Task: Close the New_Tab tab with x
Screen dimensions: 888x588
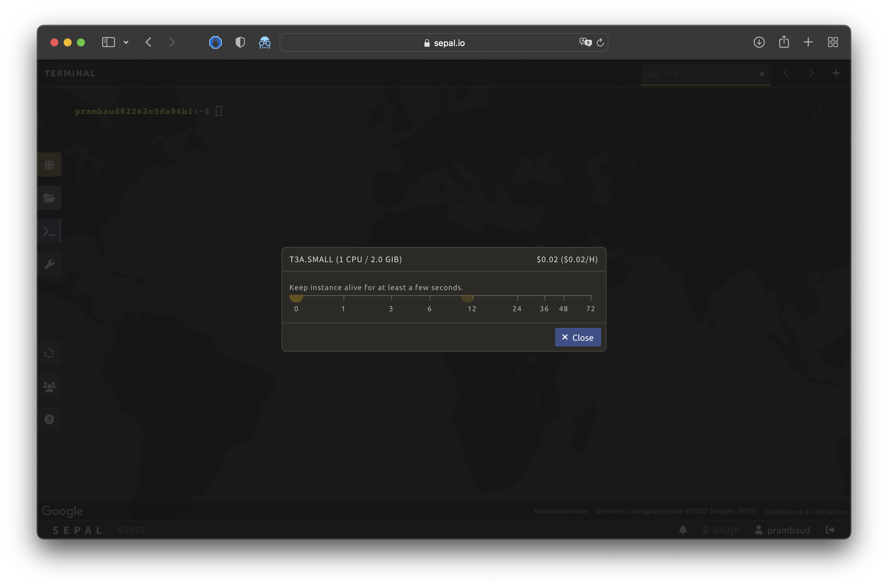Action: pyautogui.click(x=762, y=74)
